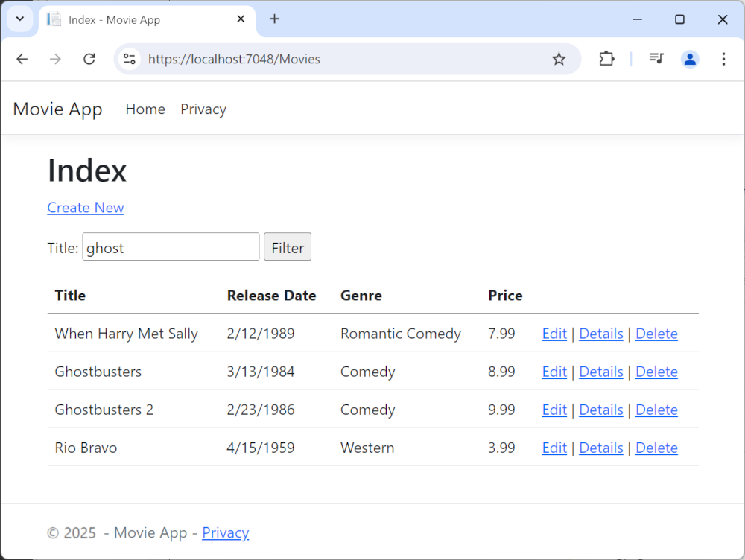Open the tab search chevron at top left
This screenshot has width=745, height=560.
click(19, 19)
